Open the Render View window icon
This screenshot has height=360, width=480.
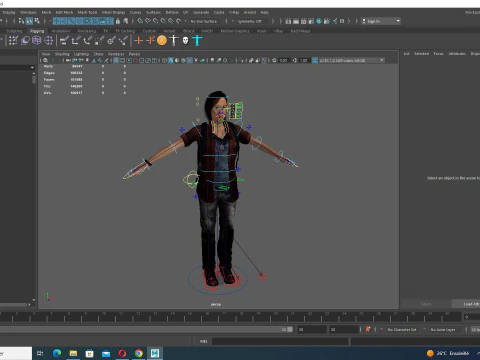click(288, 21)
